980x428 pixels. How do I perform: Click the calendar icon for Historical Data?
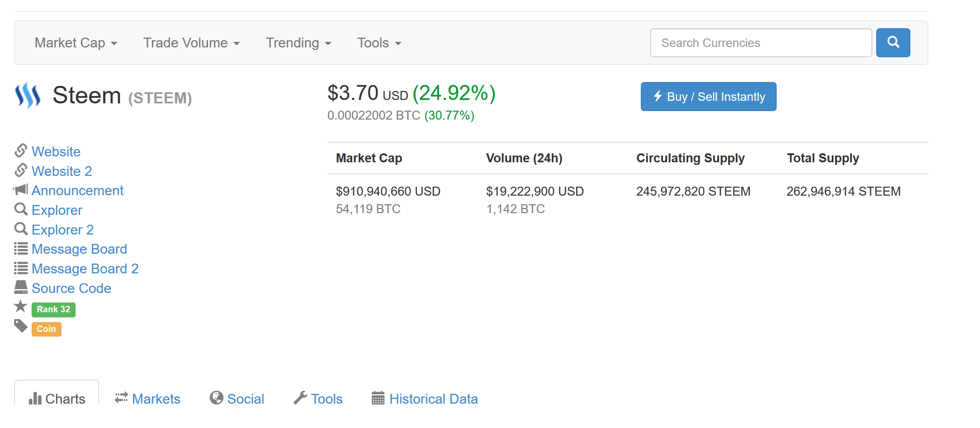[x=378, y=398]
